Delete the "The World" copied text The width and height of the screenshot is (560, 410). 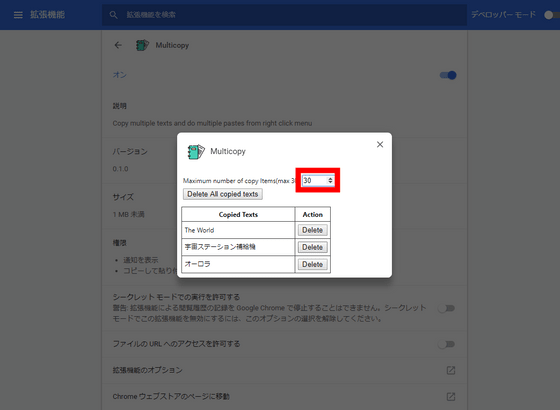coord(312,230)
